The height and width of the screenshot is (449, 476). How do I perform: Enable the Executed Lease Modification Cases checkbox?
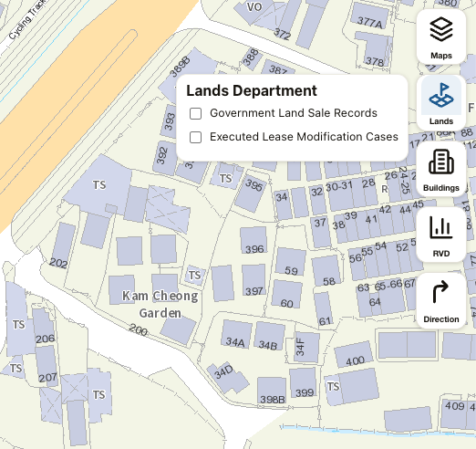[x=195, y=137]
